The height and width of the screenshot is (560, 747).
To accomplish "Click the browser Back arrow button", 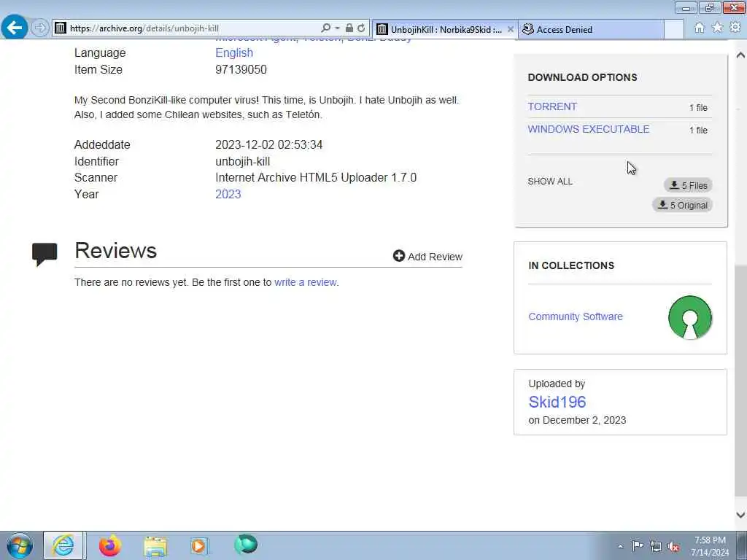I will (15, 28).
